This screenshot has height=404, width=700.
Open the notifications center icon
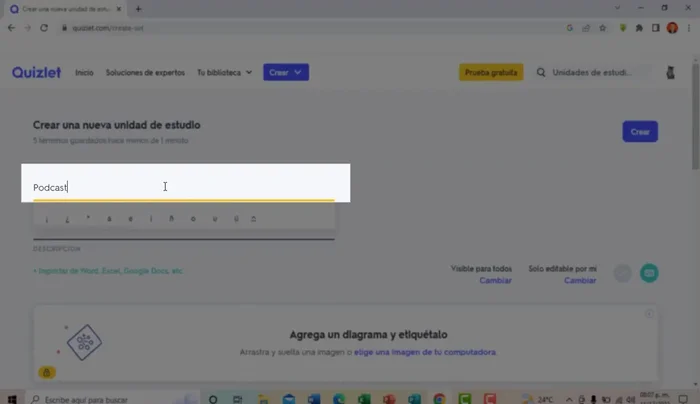683,399
